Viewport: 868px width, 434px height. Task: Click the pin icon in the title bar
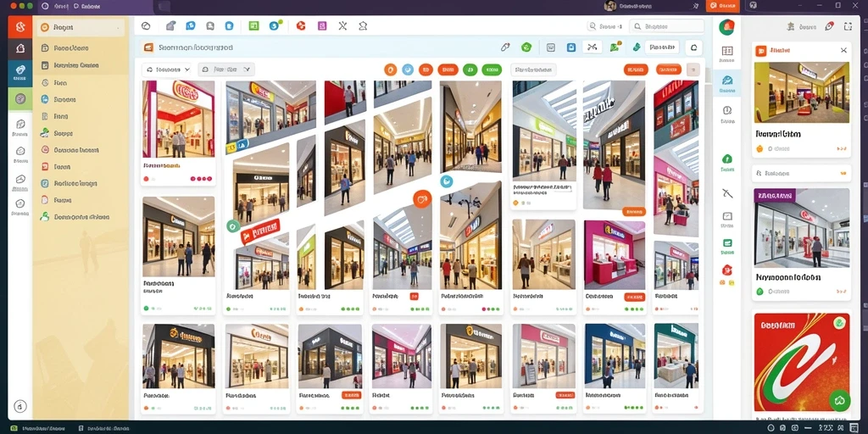tap(696, 6)
